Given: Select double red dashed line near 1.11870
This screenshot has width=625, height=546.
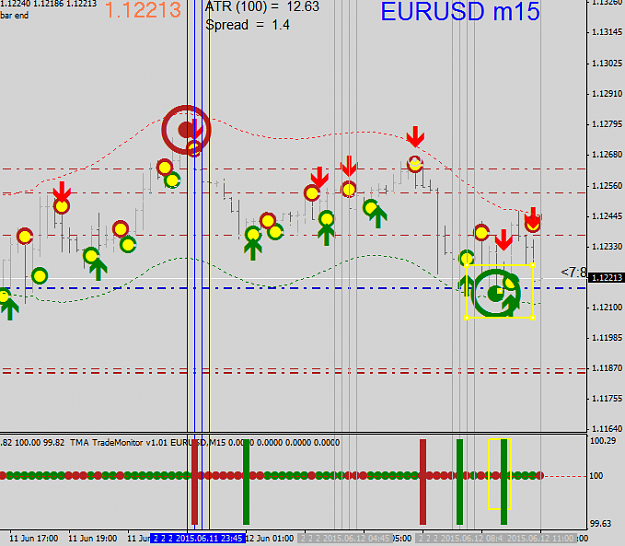Looking at the screenshot, I should [x=293, y=371].
